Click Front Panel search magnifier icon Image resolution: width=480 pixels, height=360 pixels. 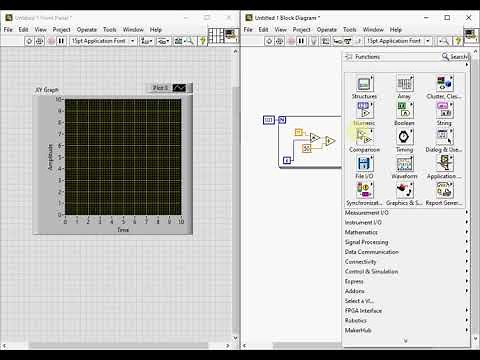tap(190, 41)
